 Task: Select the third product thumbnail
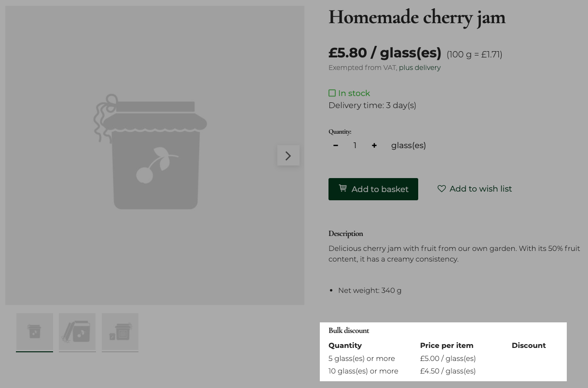click(x=120, y=333)
